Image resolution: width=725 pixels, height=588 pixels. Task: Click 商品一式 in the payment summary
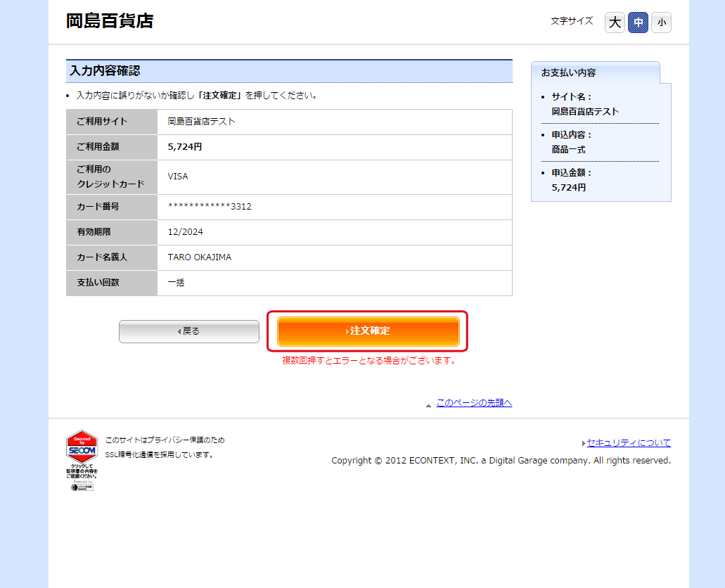pyautogui.click(x=569, y=149)
